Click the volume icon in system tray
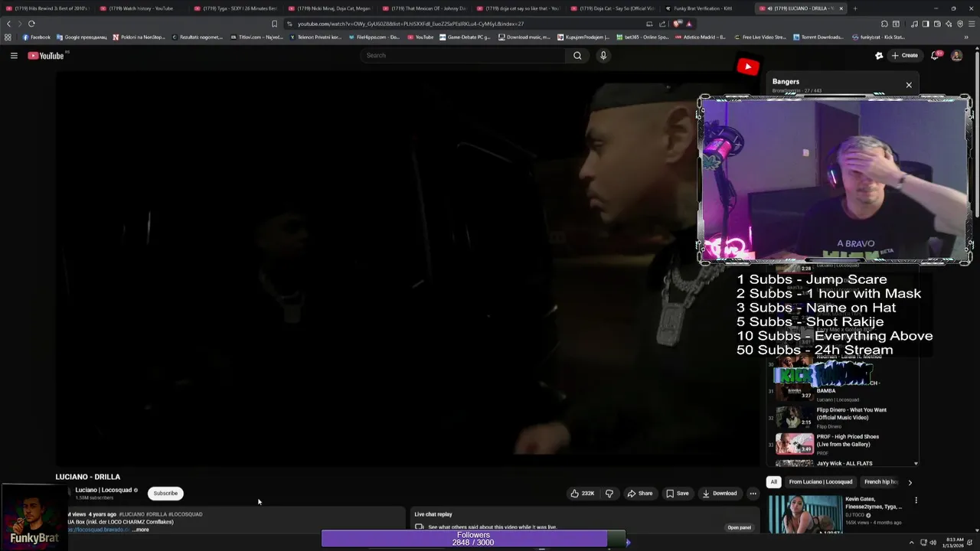This screenshot has height=551, width=980. point(933,543)
